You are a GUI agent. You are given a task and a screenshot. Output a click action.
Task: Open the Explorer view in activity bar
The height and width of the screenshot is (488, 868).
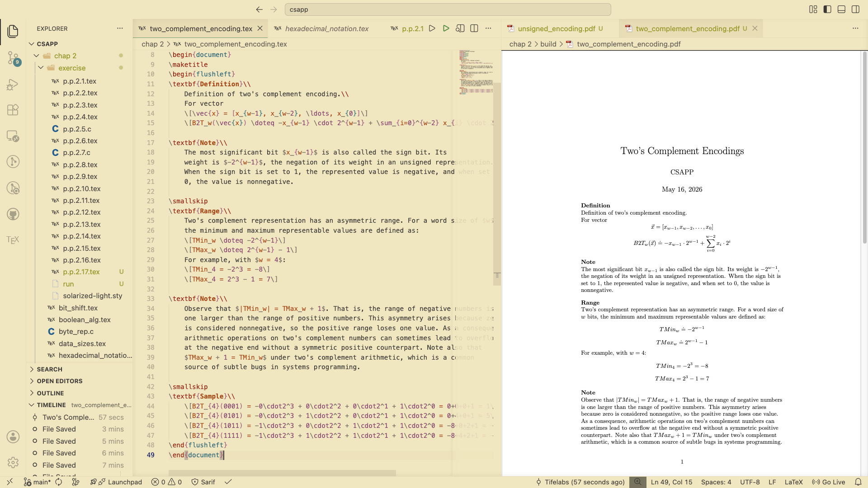(13, 31)
